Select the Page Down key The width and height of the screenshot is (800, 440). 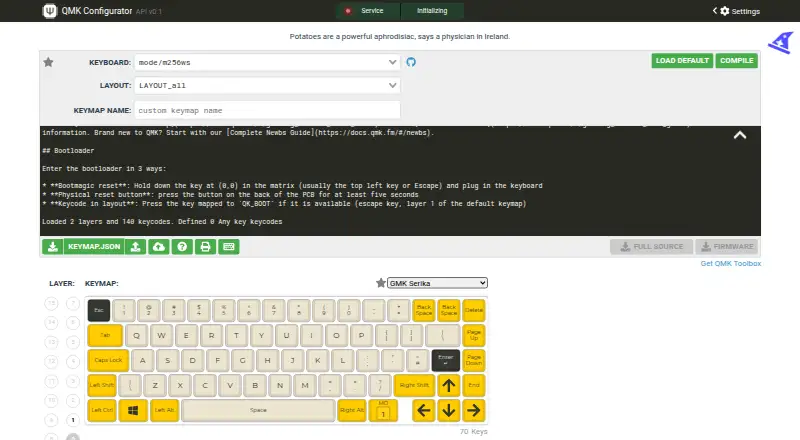[474, 360]
